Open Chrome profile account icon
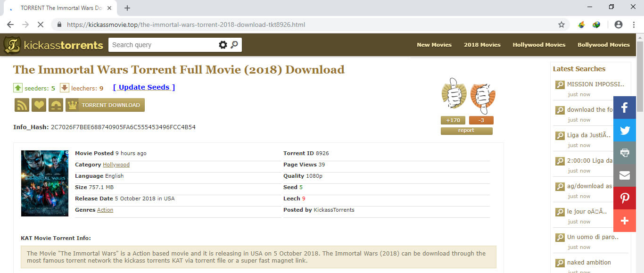Screen dimensions: 644x273 click(x=619, y=25)
